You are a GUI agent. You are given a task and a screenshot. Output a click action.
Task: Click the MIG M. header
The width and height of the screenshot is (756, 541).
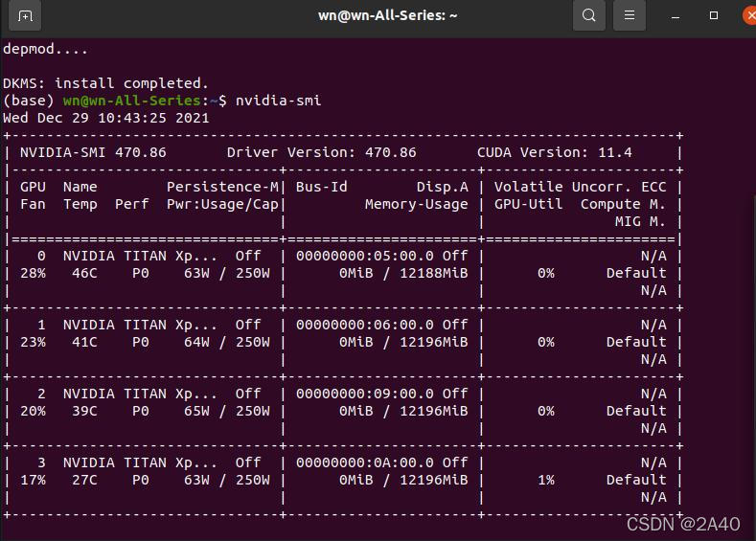point(640,221)
